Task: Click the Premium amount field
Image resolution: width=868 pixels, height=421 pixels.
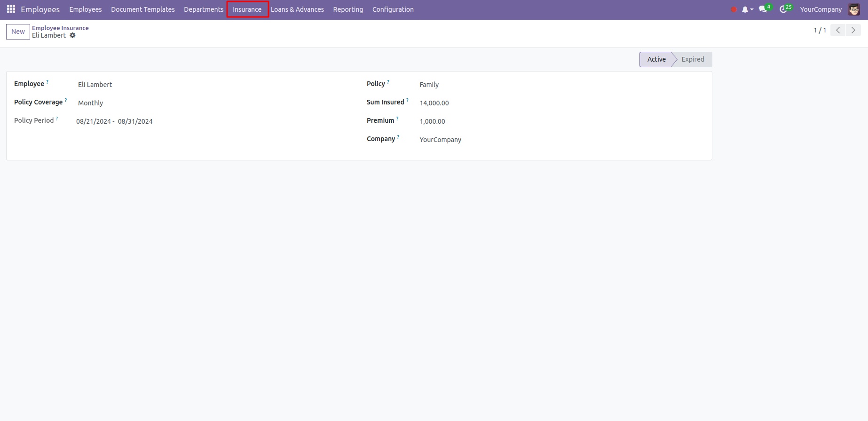Action: [432, 121]
